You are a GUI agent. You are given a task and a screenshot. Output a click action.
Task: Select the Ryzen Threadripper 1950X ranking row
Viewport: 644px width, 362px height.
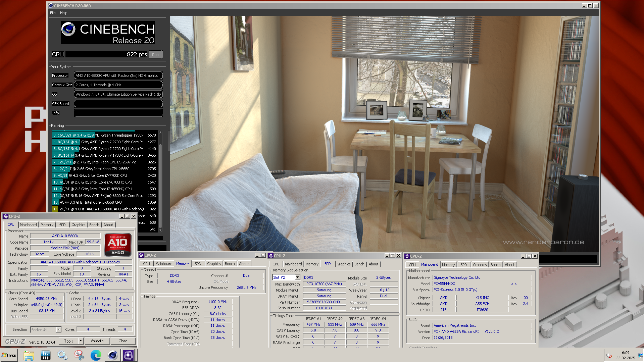[104, 135]
